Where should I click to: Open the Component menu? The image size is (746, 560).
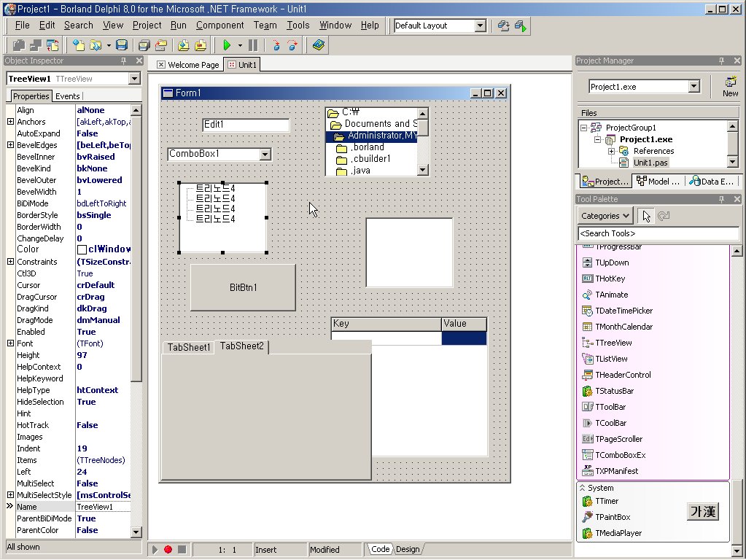[219, 25]
